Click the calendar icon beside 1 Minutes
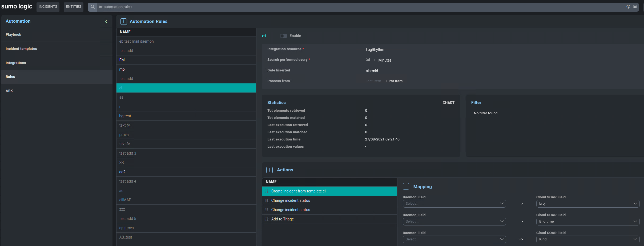The image size is (644, 246). pyautogui.click(x=368, y=60)
